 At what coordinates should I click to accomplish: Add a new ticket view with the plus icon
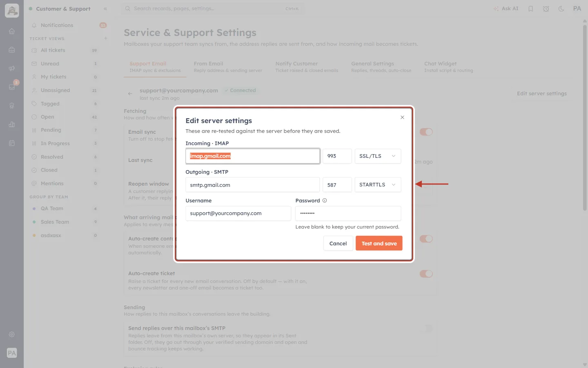106,38
